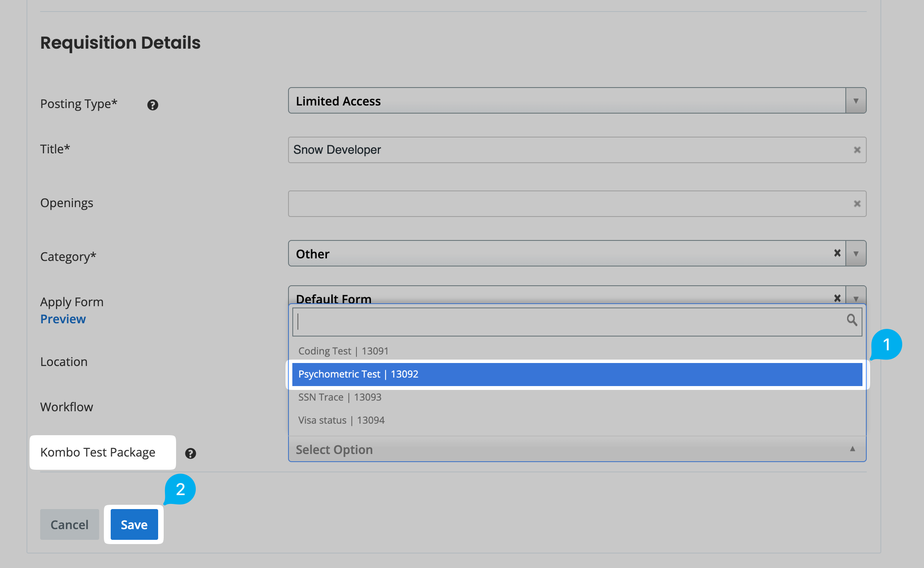Clear the Openings field with X icon
This screenshot has width=924, height=568.
point(857,204)
